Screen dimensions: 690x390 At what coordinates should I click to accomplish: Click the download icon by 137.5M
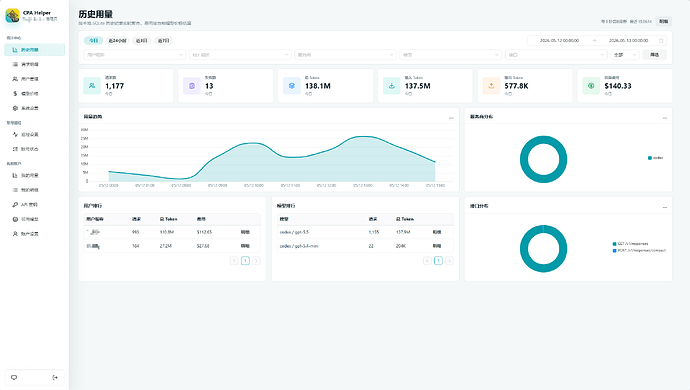click(x=392, y=86)
